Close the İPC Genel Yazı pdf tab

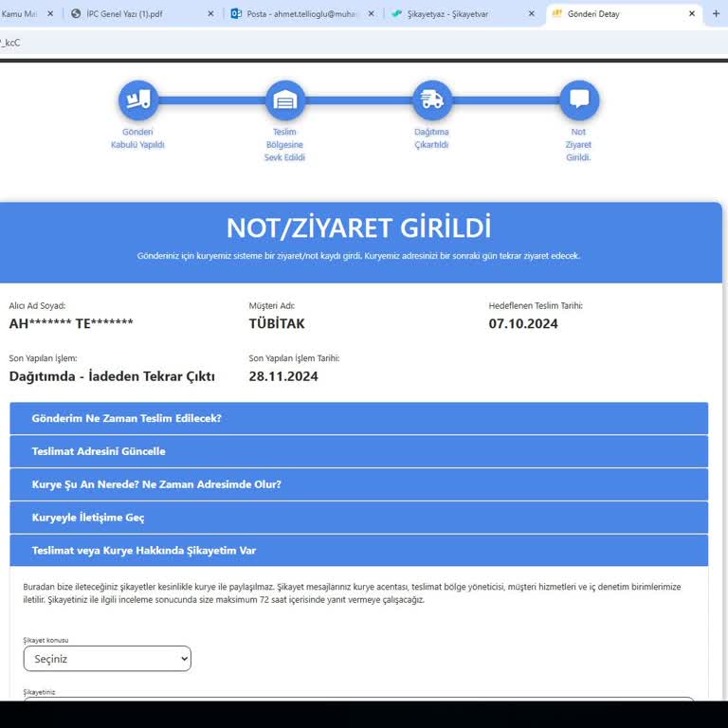click(x=210, y=14)
